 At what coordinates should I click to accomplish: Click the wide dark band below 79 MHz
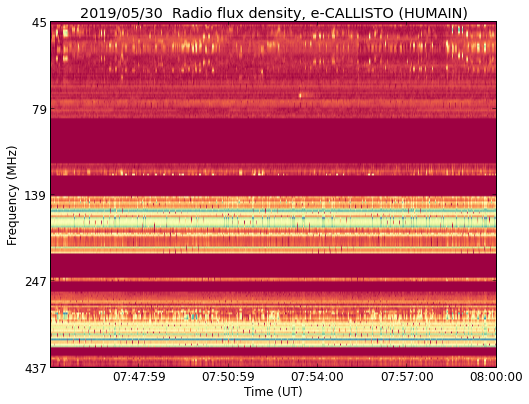click(273, 141)
